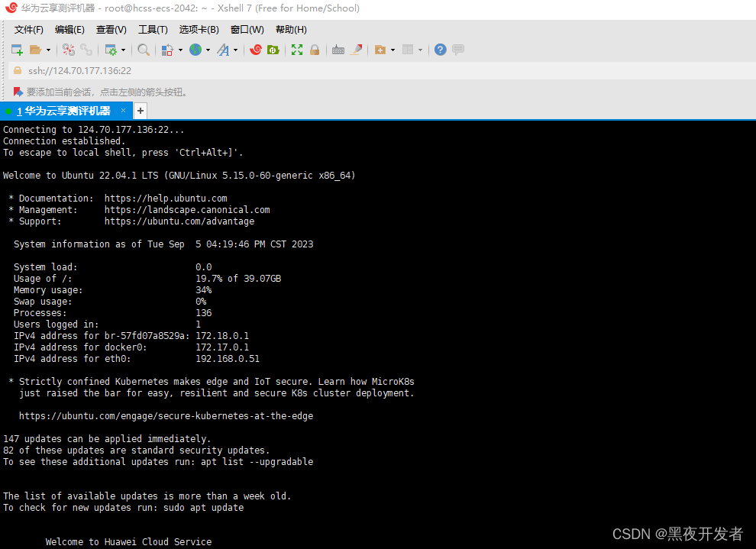Launch Xftp with the green icon
This screenshot has width=756, height=549.
(x=273, y=50)
